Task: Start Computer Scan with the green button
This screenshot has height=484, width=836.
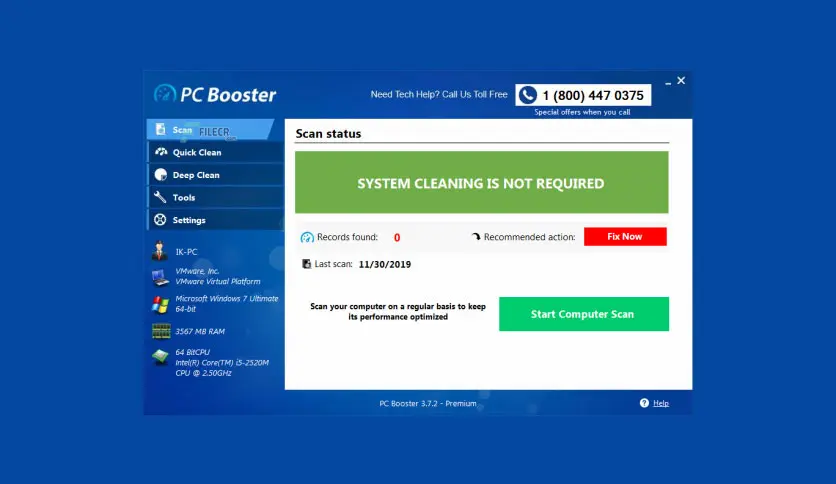Action: 584,314
